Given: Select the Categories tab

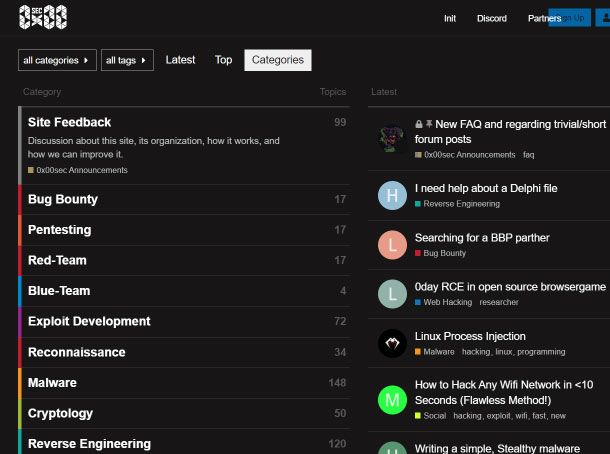Looking at the screenshot, I should pos(278,60).
